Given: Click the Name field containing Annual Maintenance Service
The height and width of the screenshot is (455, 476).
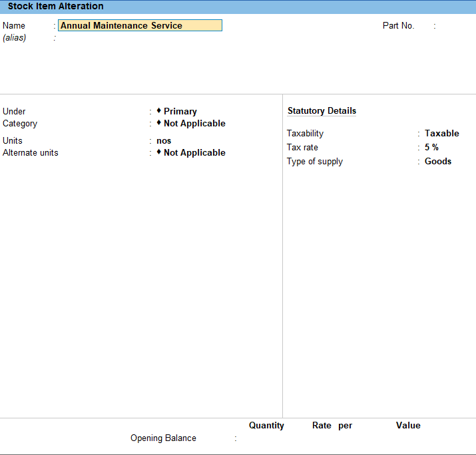Looking at the screenshot, I should point(140,25).
